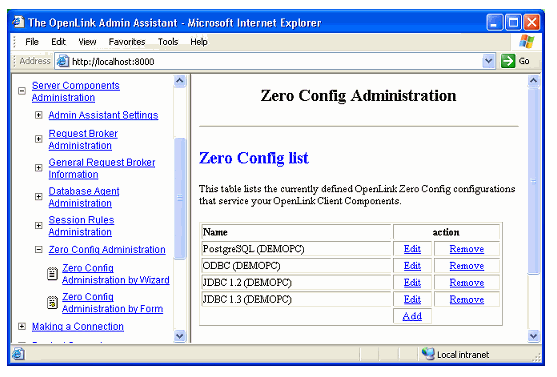Open the Database Agent Administration link
557x377 pixels.
(84, 197)
